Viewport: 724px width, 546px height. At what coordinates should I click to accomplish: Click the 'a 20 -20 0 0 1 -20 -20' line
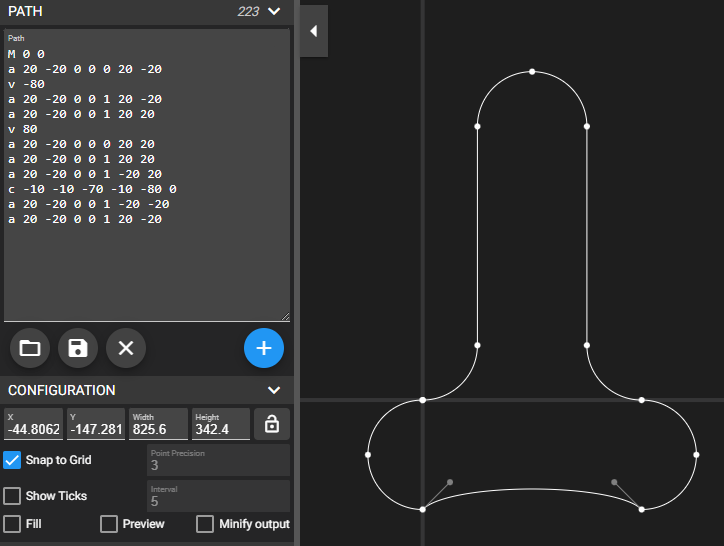click(89, 204)
